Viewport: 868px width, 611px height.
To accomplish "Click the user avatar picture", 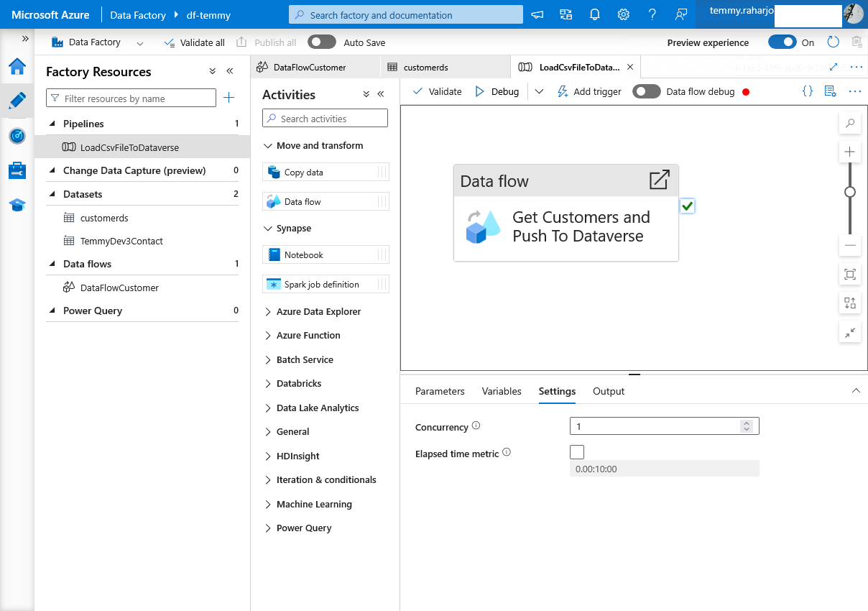I will [x=853, y=14].
